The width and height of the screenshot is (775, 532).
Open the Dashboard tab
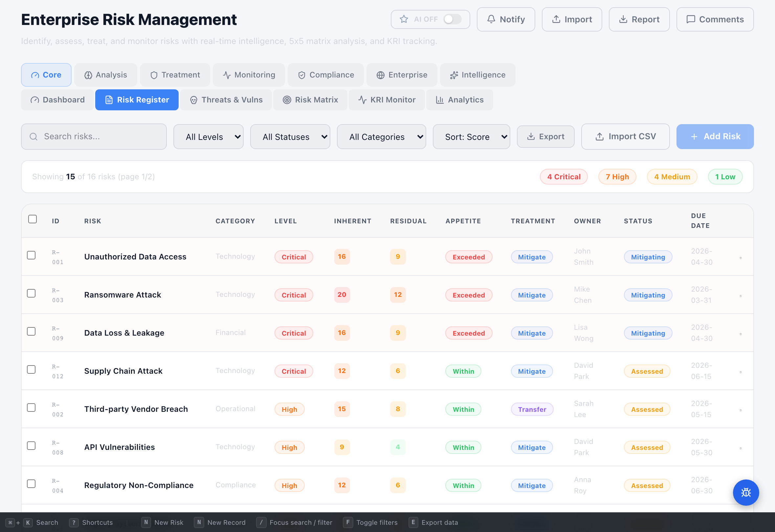[57, 100]
